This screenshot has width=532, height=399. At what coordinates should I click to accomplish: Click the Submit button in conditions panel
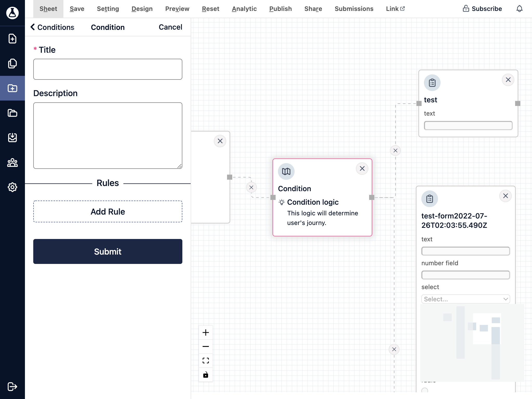(108, 251)
